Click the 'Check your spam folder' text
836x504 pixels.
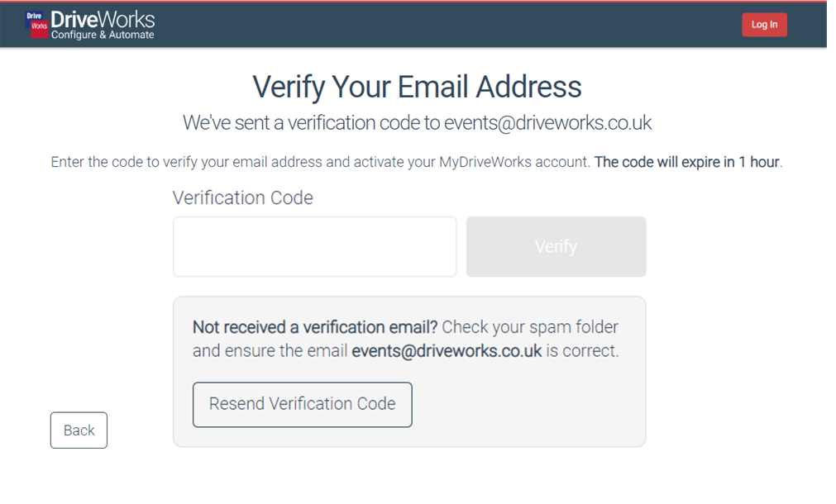(x=530, y=327)
